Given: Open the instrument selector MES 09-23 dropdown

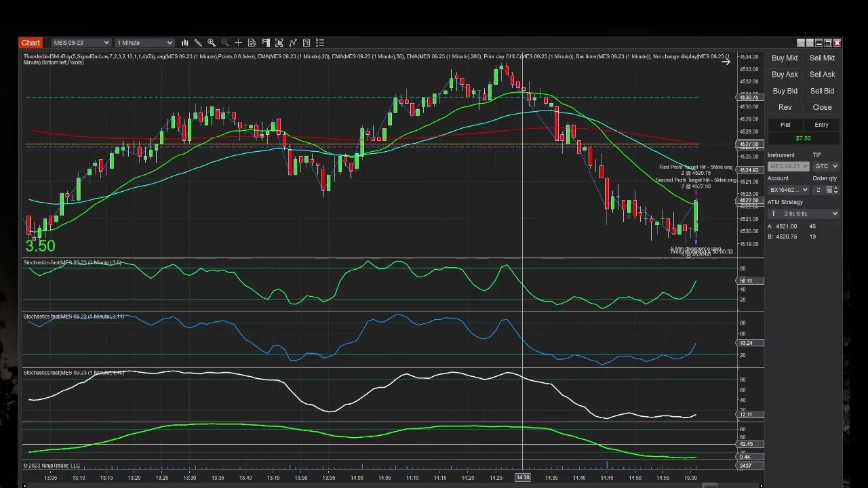Looking at the screenshot, I should (80, 43).
